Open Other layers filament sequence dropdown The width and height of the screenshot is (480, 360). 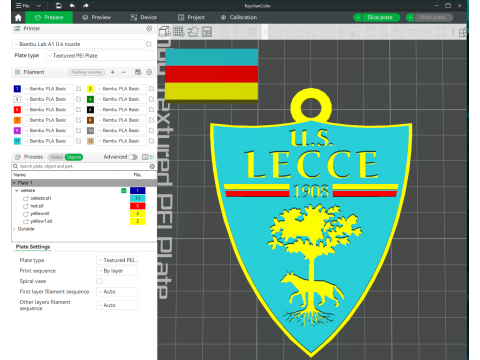pyautogui.click(x=117, y=305)
